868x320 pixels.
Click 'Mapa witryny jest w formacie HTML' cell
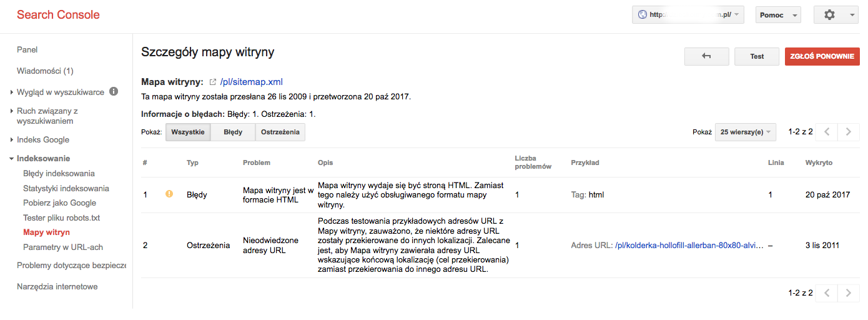point(278,195)
